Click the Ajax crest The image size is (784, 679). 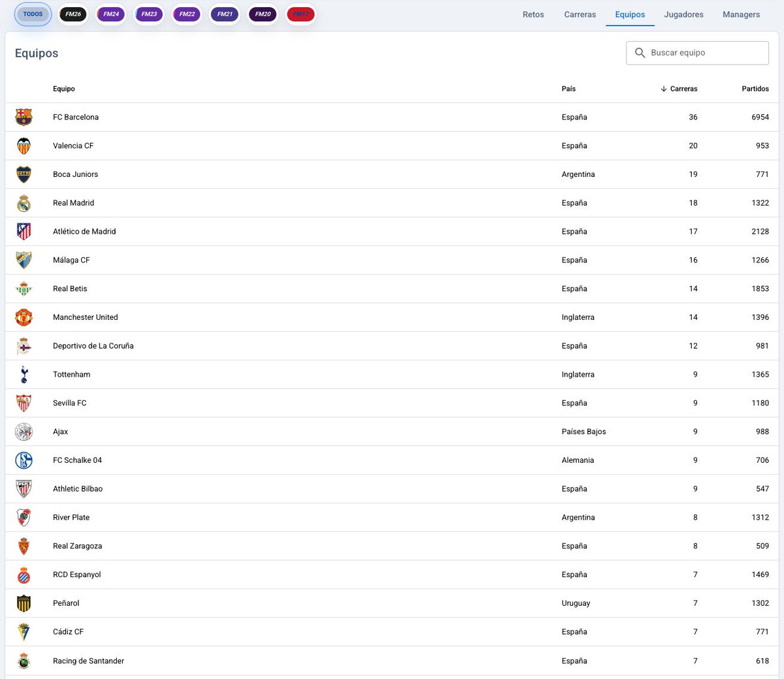coord(24,432)
